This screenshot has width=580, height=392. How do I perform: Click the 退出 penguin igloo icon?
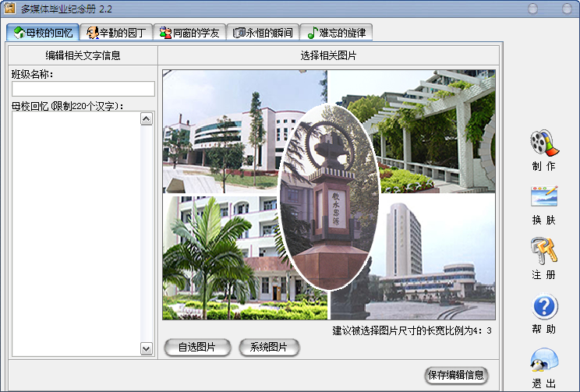[544, 359]
